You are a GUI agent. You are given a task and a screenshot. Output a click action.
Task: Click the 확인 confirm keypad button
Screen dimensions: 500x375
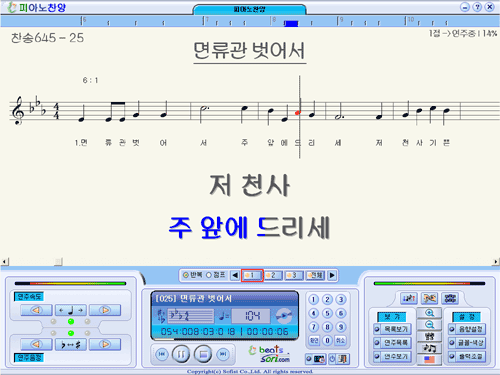tap(314, 340)
